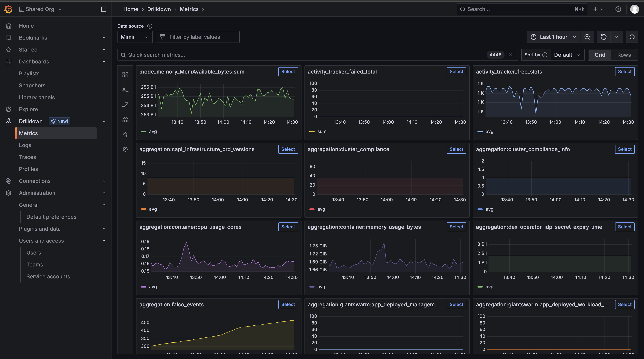Open the Last 1 hour time range picker
The width and height of the screenshot is (644, 359).
coord(553,37)
